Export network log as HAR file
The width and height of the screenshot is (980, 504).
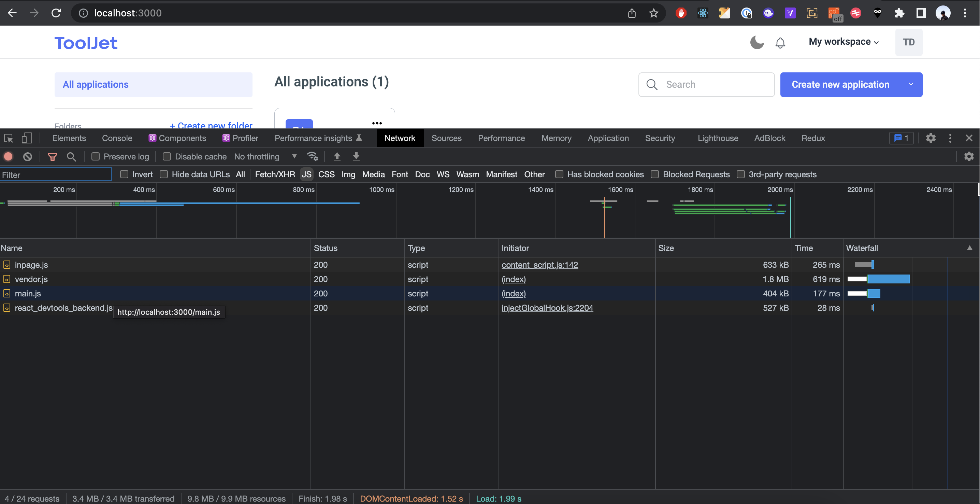point(356,156)
